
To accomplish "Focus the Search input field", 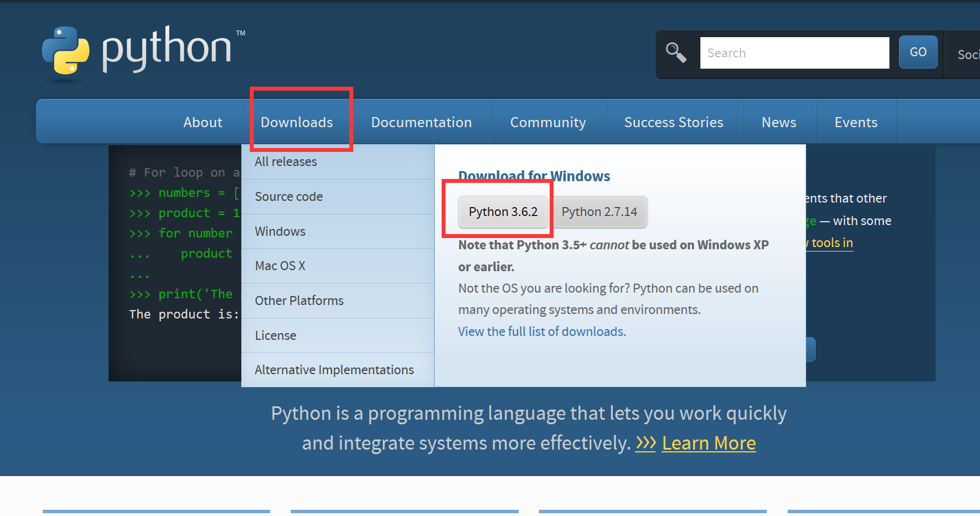I will click(794, 53).
